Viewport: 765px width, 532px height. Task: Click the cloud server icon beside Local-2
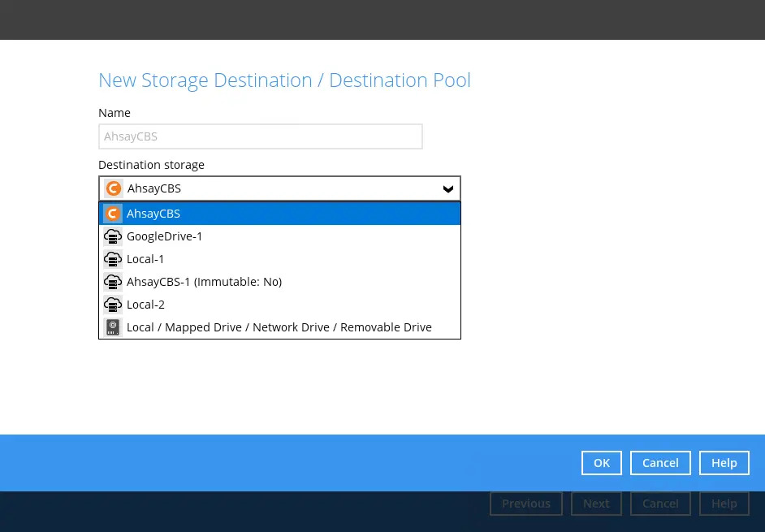point(113,305)
